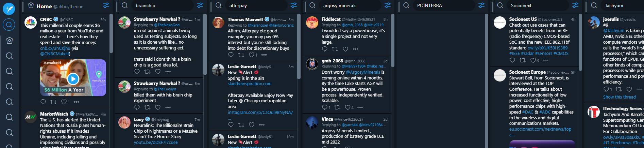This screenshot has height=148, width=644.
Task: Expand the afterpay column options
Action: (294, 5)
